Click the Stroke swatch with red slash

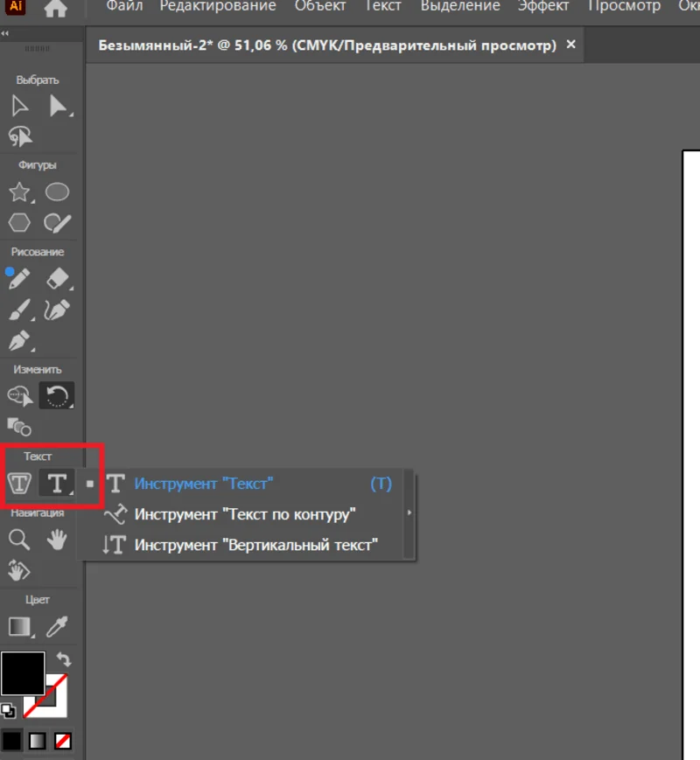[56, 708]
